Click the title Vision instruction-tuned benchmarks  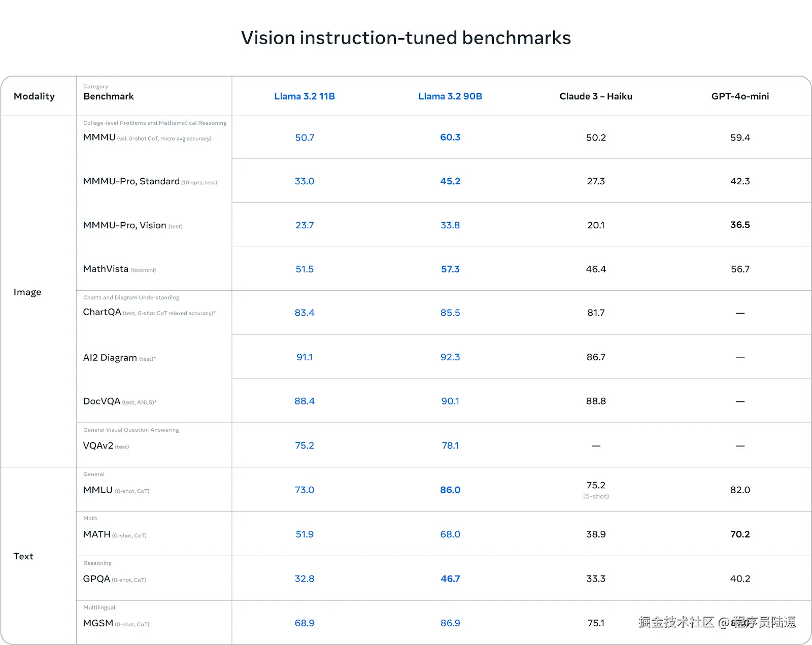(406, 38)
